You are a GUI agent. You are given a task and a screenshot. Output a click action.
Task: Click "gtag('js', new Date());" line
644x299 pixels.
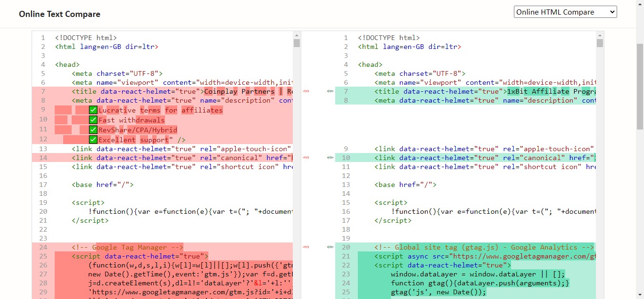point(438,292)
